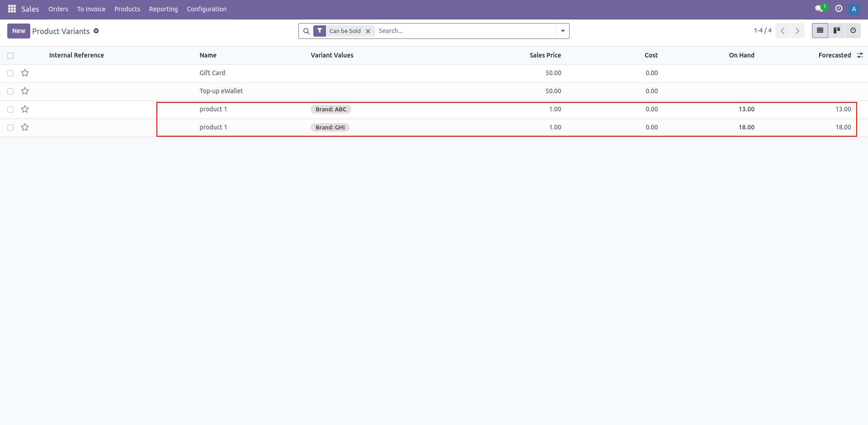868x425 pixels.
Task: Click into the Search input field
Action: [x=466, y=31]
